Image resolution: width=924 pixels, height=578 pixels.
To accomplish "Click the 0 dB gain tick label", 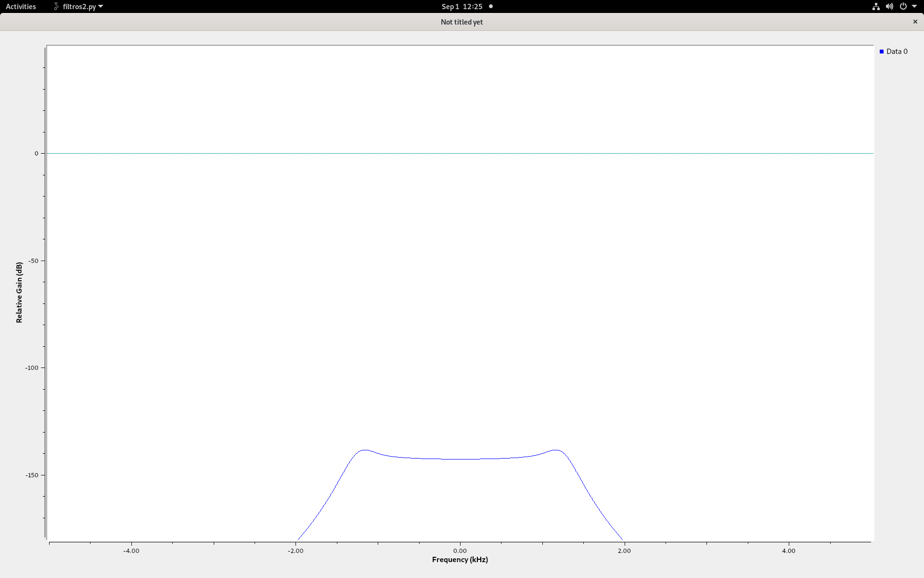I will 36,153.
